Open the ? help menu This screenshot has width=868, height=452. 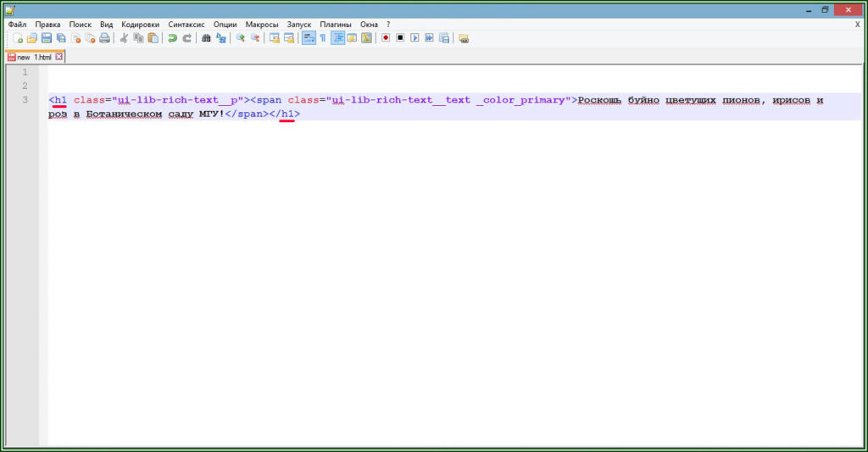[x=388, y=25]
